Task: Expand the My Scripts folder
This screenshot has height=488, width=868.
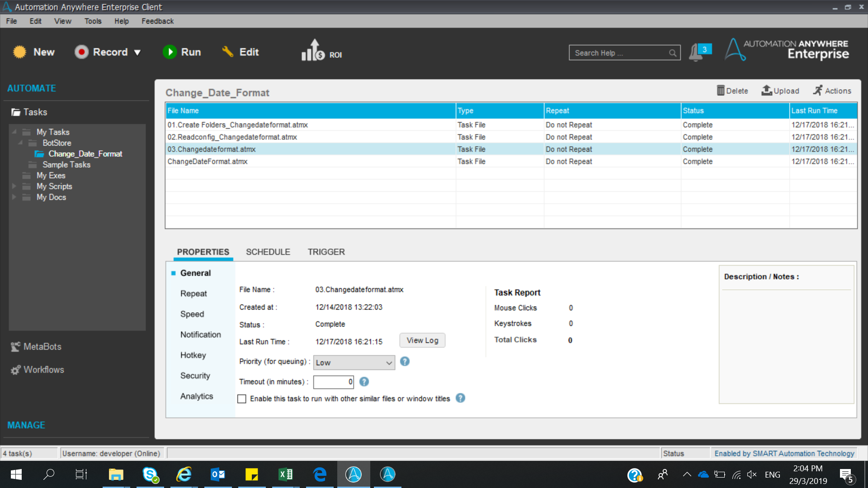Action: (14, 186)
